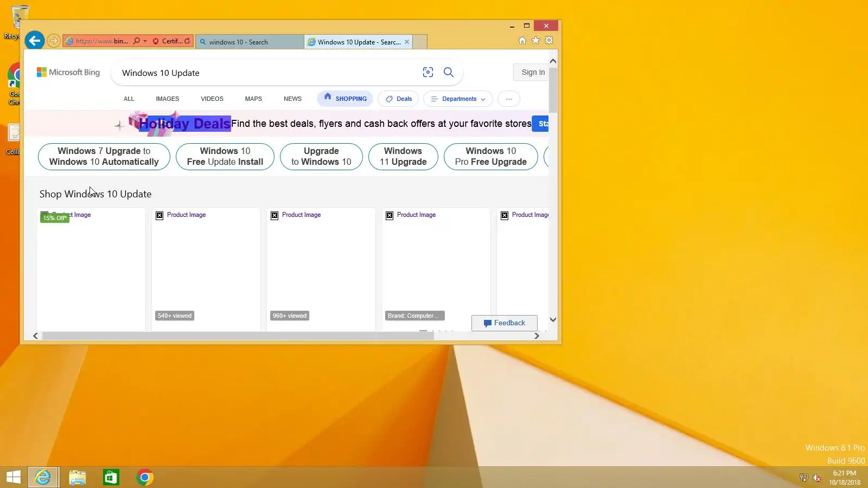
Task: Open the product card with '15% Off' badge
Action: (91, 269)
